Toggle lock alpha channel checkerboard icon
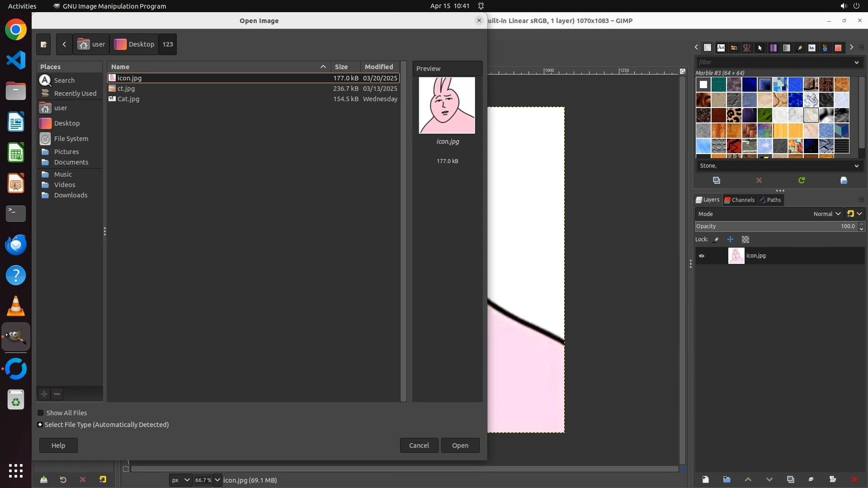 [745, 239]
